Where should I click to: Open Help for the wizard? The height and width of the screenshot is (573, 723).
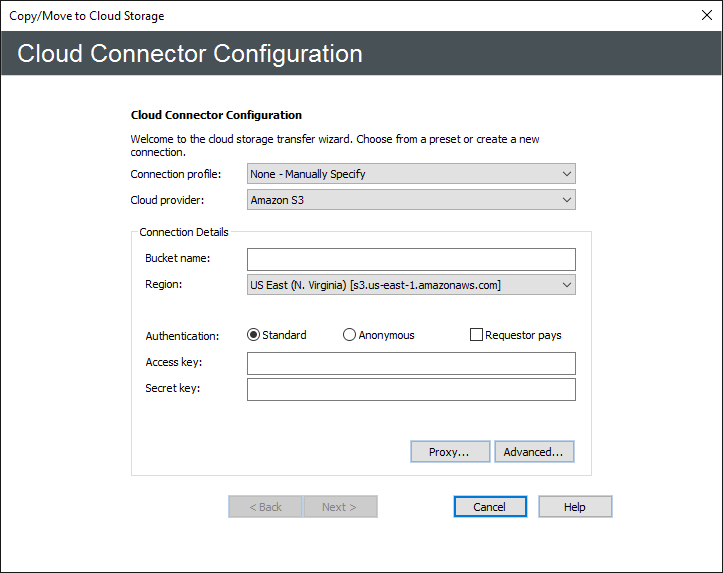pyautogui.click(x=574, y=507)
